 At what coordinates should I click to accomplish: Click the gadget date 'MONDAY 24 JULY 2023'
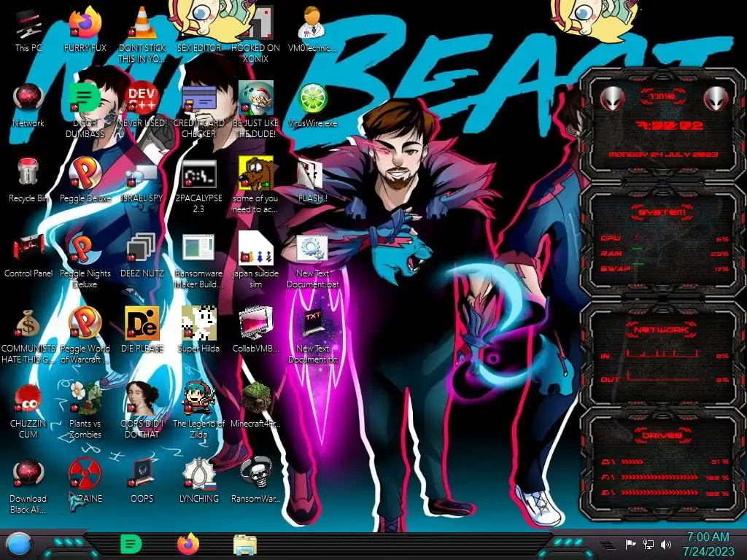[662, 155]
